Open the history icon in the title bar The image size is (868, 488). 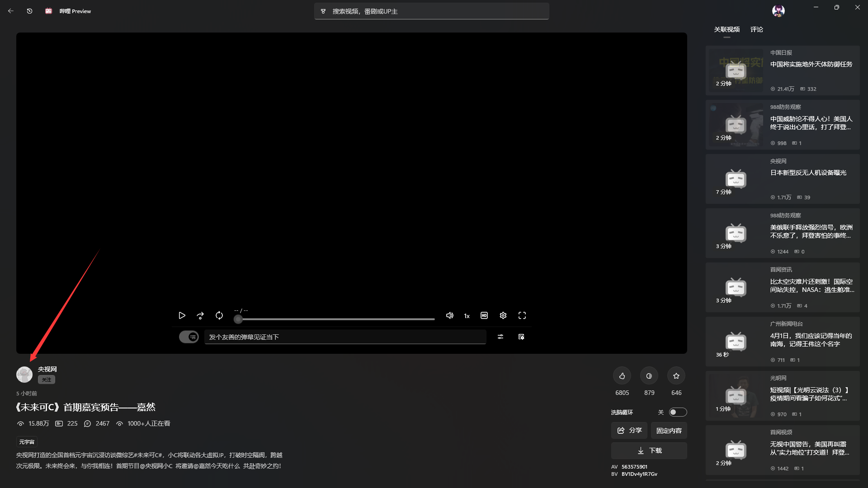pos(30,11)
